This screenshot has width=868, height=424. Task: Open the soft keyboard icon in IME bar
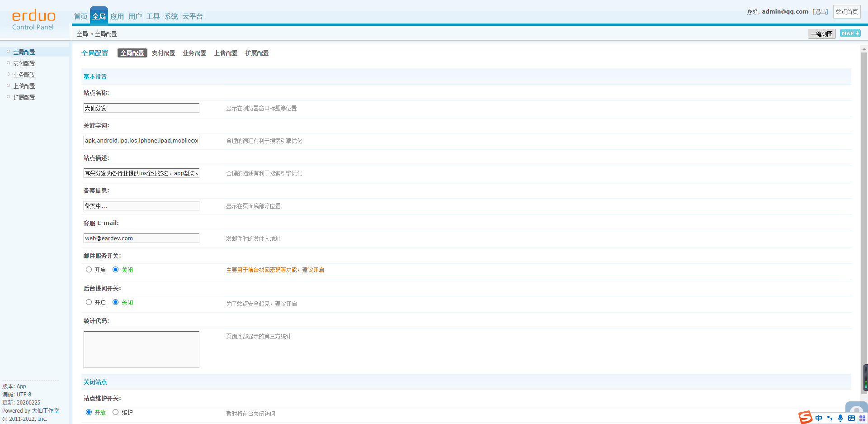pyautogui.click(x=851, y=418)
